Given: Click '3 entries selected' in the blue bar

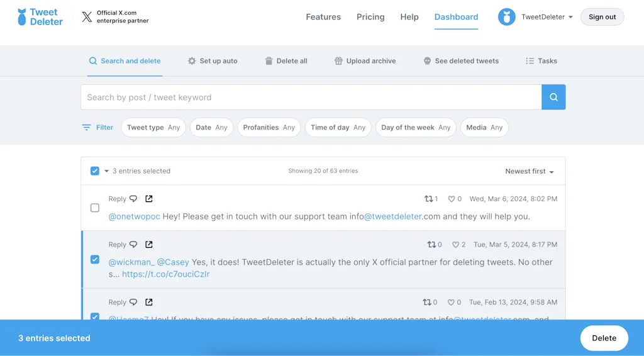Looking at the screenshot, I should point(54,338).
